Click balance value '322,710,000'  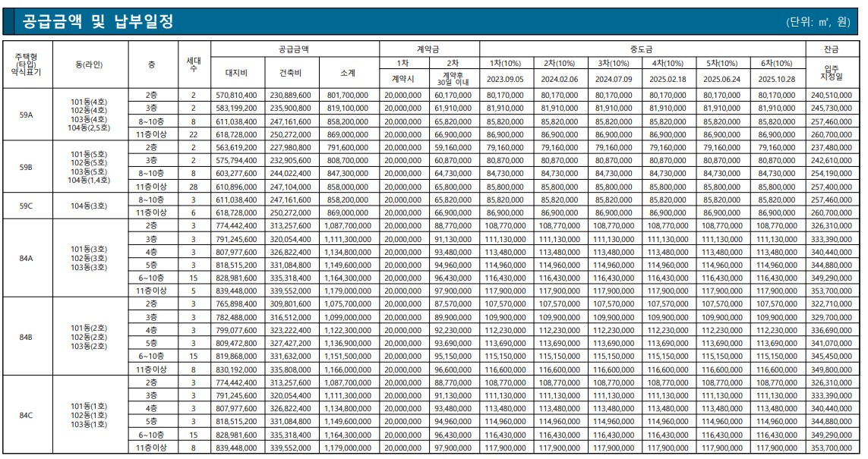tap(832, 303)
